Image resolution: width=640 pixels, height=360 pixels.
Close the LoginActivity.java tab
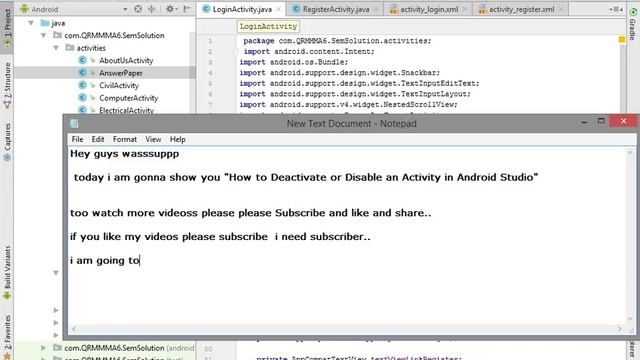tap(279, 9)
